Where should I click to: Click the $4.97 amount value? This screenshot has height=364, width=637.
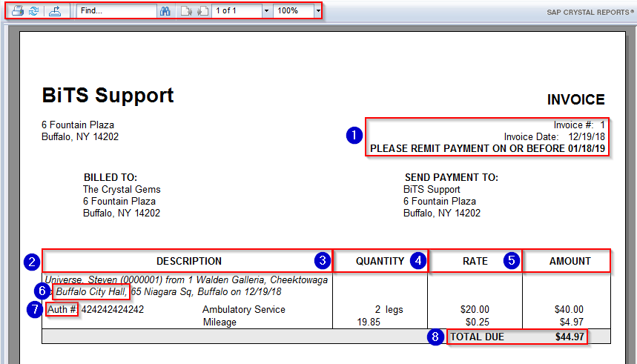(572, 322)
